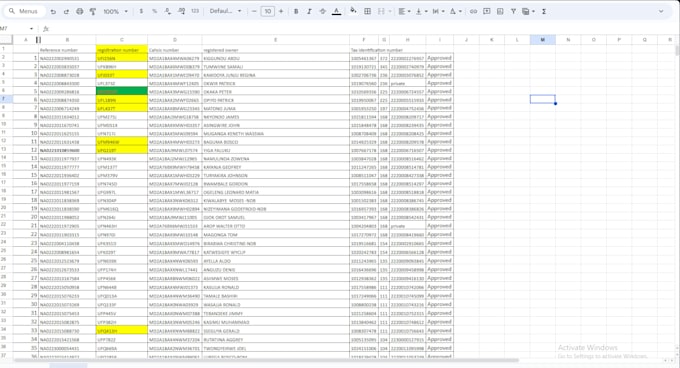Redo the last undone action

tap(66, 12)
